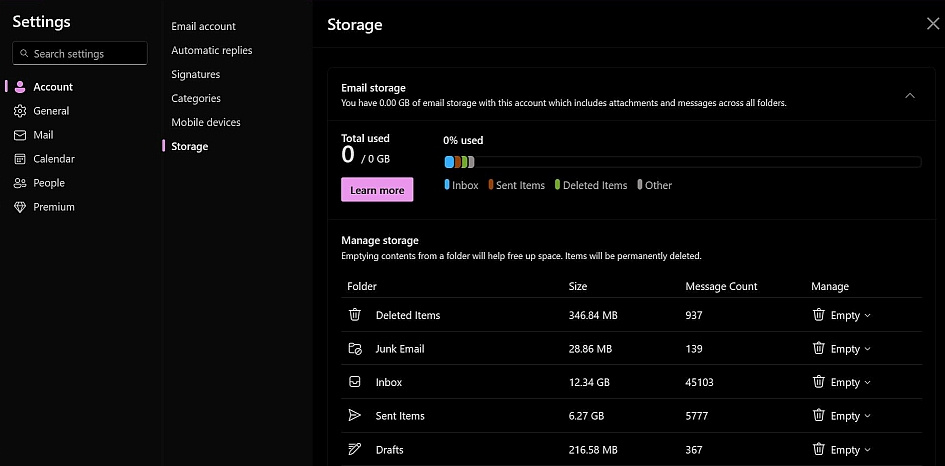The height and width of the screenshot is (466, 945).
Task: Open the Premium diamond icon
Action: point(20,207)
